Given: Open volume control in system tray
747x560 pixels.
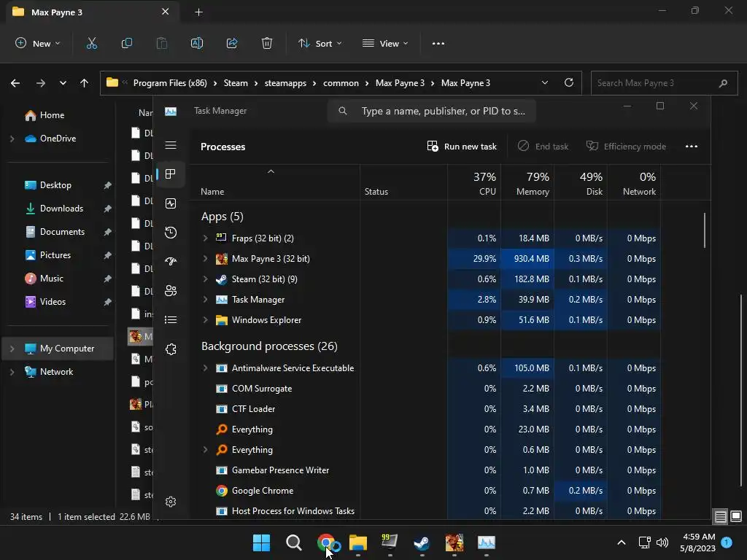Looking at the screenshot, I should click(x=662, y=542).
